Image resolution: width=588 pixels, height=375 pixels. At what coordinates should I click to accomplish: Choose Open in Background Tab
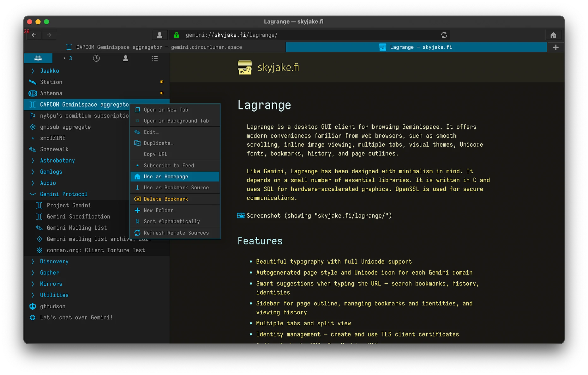(175, 121)
